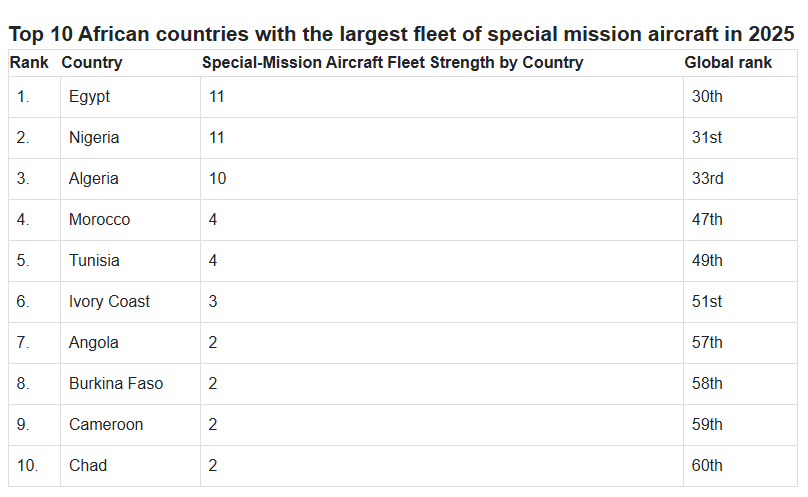Click the Morocco country cell
Viewport: 808px width, 497px height.
pyautogui.click(x=99, y=220)
